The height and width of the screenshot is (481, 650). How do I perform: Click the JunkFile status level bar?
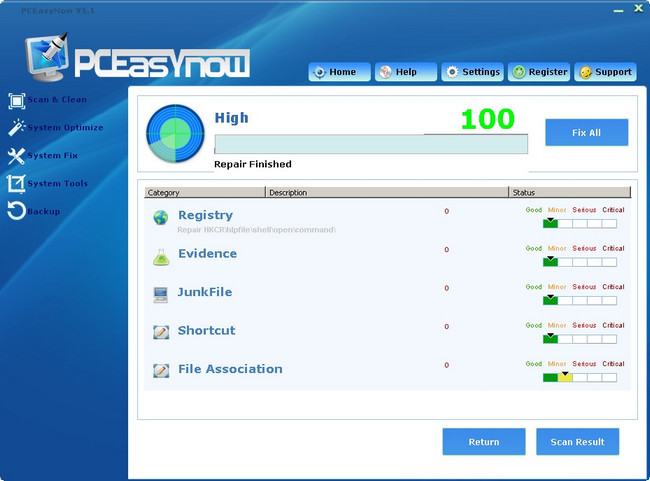coord(580,301)
